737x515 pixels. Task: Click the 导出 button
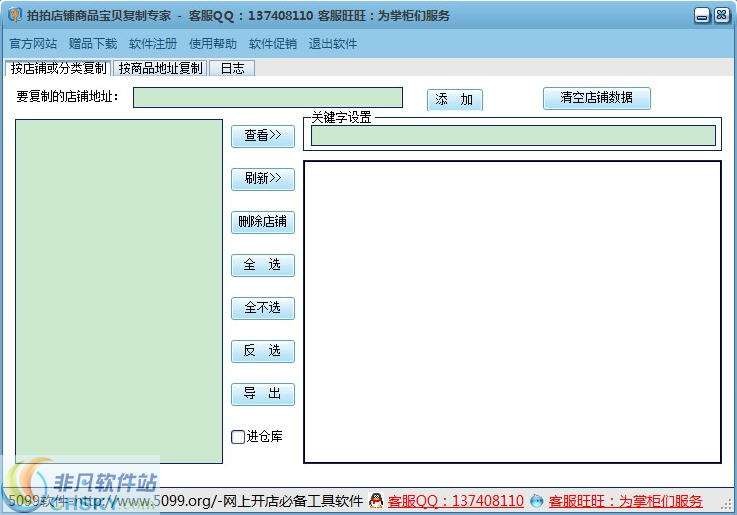[x=263, y=394]
